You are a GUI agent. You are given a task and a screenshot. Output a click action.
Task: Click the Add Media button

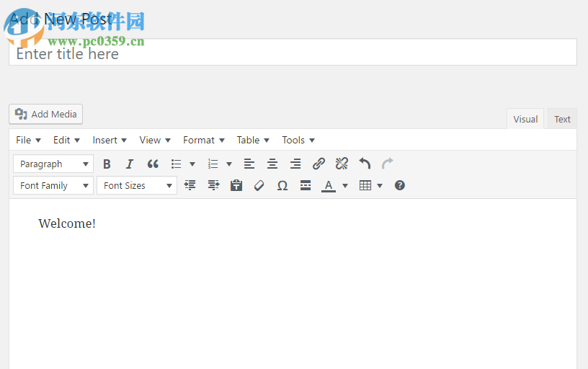coord(45,114)
